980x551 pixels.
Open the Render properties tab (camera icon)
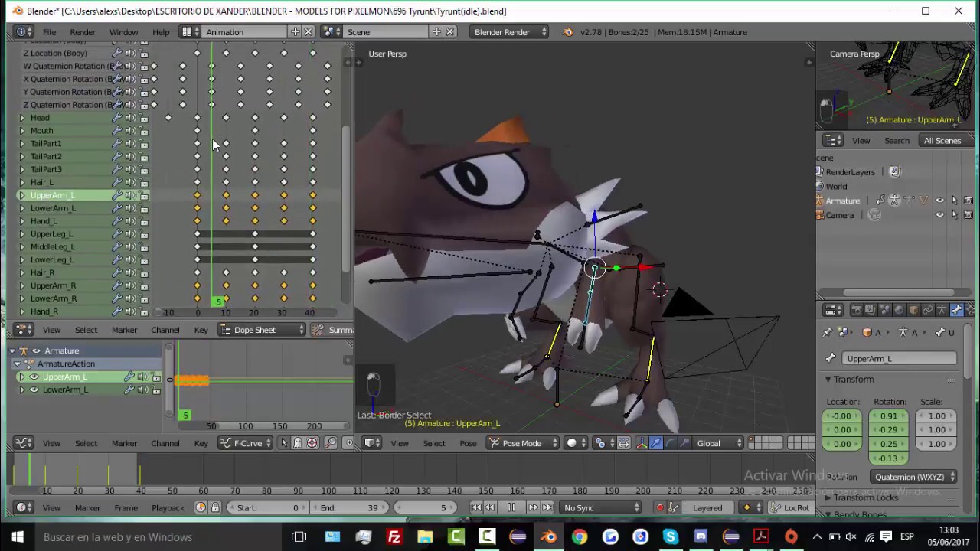coord(857,310)
